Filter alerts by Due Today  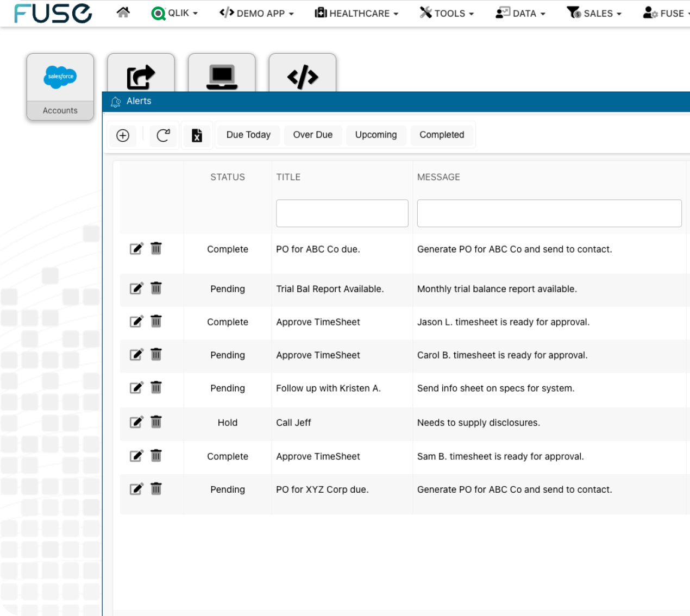(248, 135)
